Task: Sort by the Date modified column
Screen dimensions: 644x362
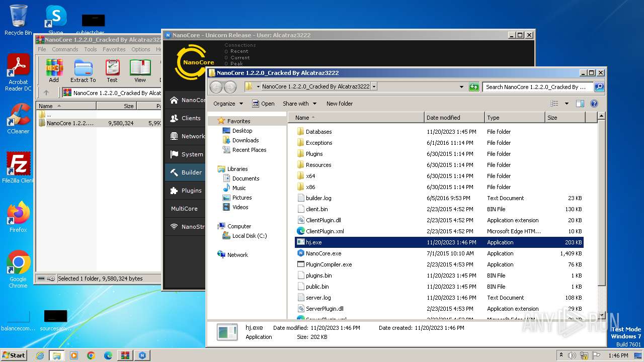Action: [x=455, y=118]
